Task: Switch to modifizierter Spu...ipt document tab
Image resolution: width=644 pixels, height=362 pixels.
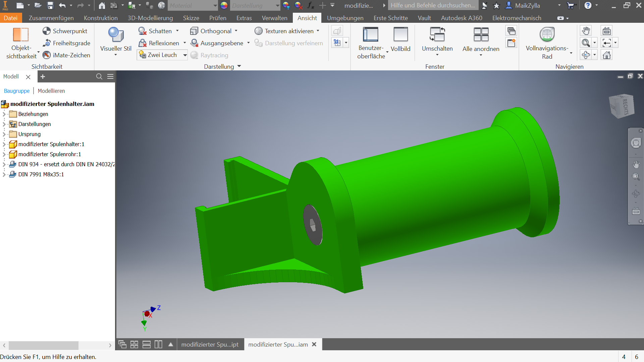Action: click(x=210, y=344)
